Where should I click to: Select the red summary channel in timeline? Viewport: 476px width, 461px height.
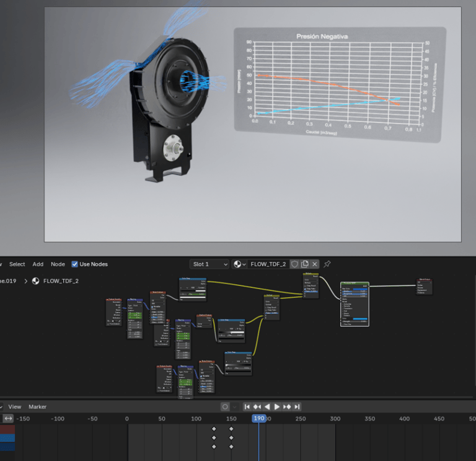pos(7,429)
